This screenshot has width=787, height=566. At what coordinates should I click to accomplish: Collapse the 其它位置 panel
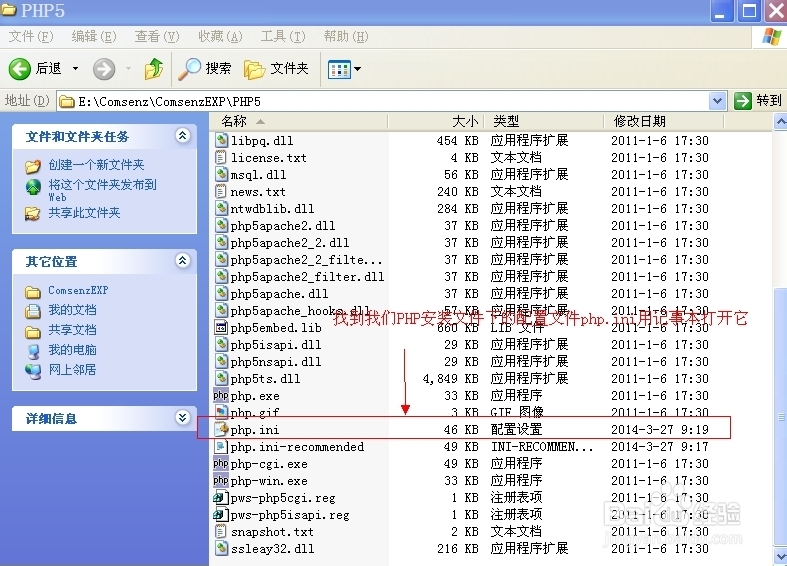[x=182, y=260]
